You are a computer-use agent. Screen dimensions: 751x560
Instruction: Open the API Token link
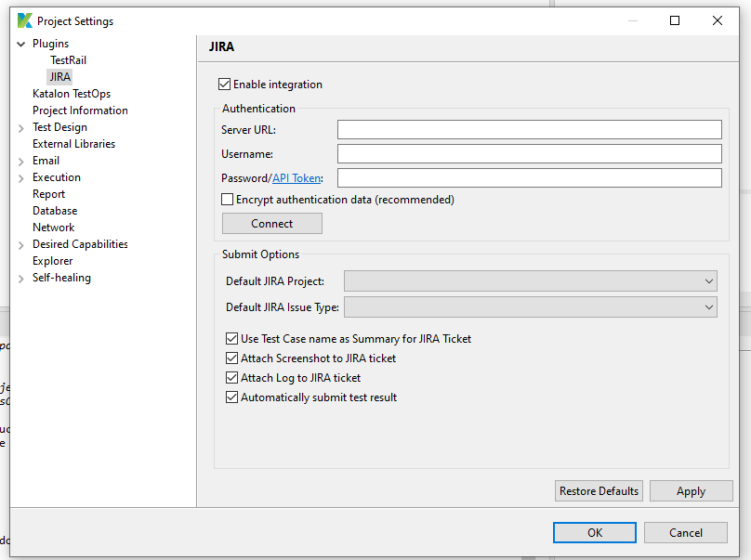coord(296,178)
